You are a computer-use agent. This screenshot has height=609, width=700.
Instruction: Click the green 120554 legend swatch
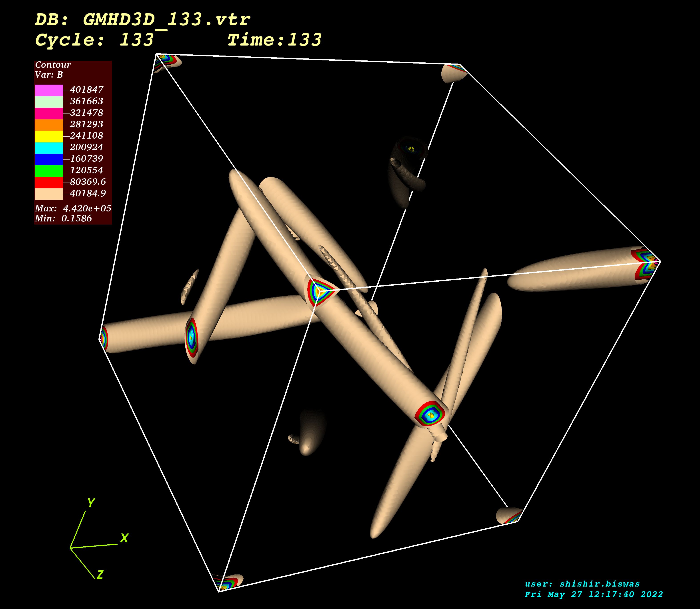tap(49, 171)
